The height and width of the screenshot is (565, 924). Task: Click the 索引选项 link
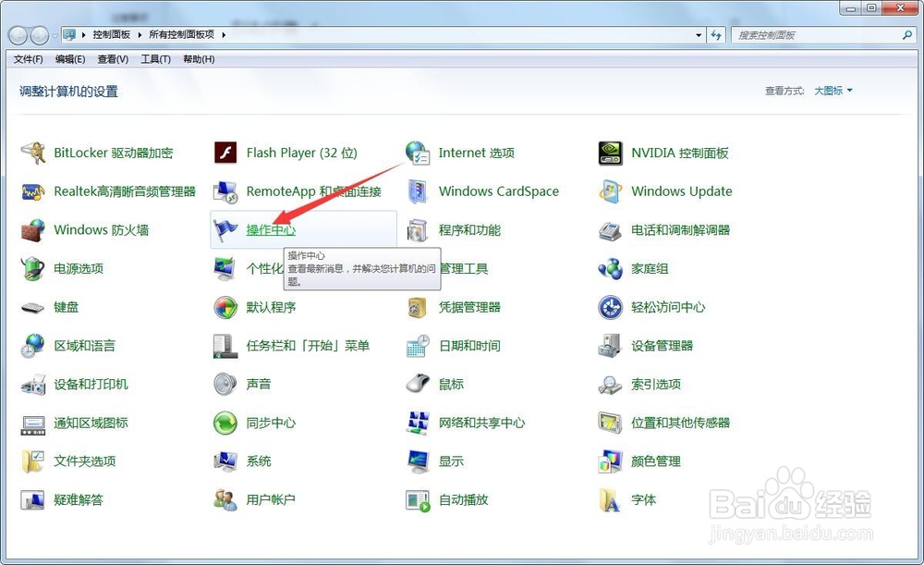coord(656,385)
